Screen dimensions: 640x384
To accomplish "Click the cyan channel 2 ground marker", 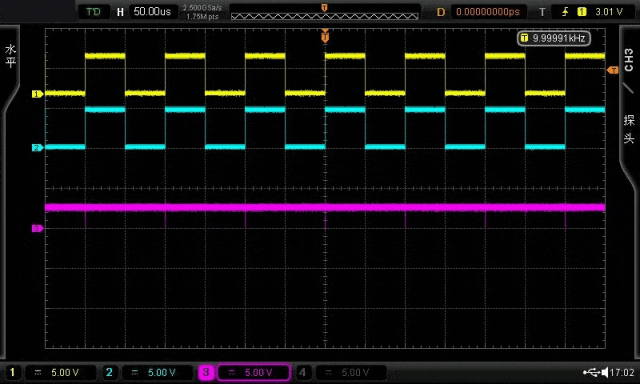I will click(38, 147).
